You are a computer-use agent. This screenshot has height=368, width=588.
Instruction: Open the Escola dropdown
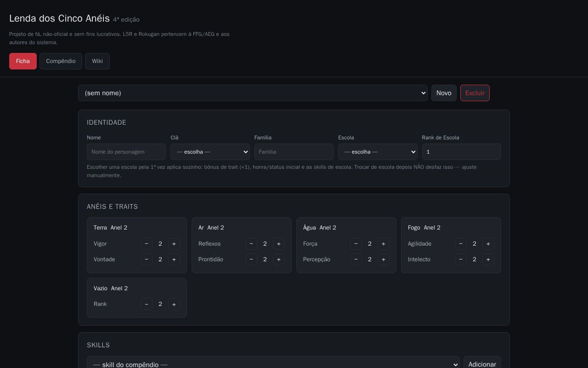click(378, 152)
